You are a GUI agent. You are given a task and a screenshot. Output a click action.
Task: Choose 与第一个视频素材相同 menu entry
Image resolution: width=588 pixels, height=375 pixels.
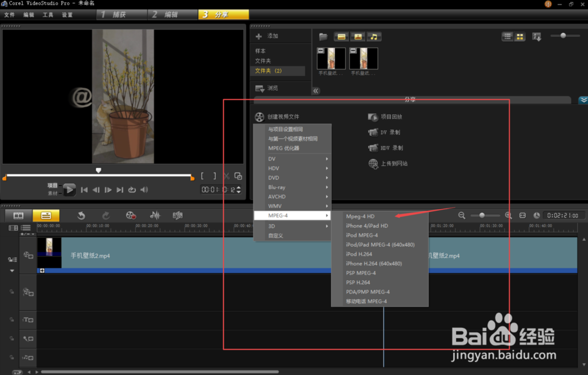(x=292, y=138)
